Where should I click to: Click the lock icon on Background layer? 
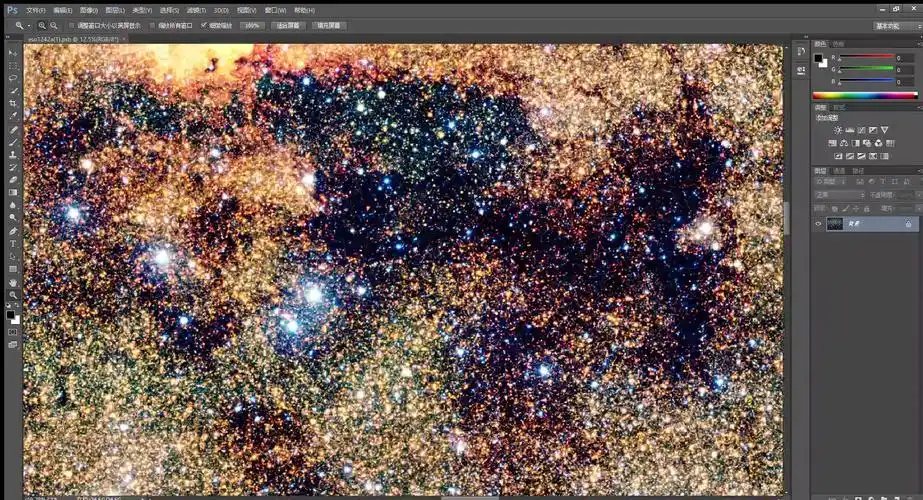pyautogui.click(x=908, y=224)
